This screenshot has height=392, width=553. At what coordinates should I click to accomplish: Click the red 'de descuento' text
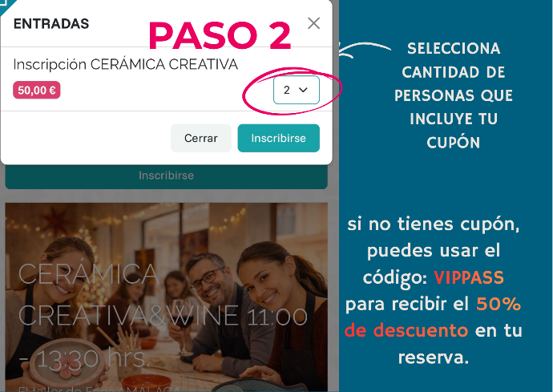point(406,330)
